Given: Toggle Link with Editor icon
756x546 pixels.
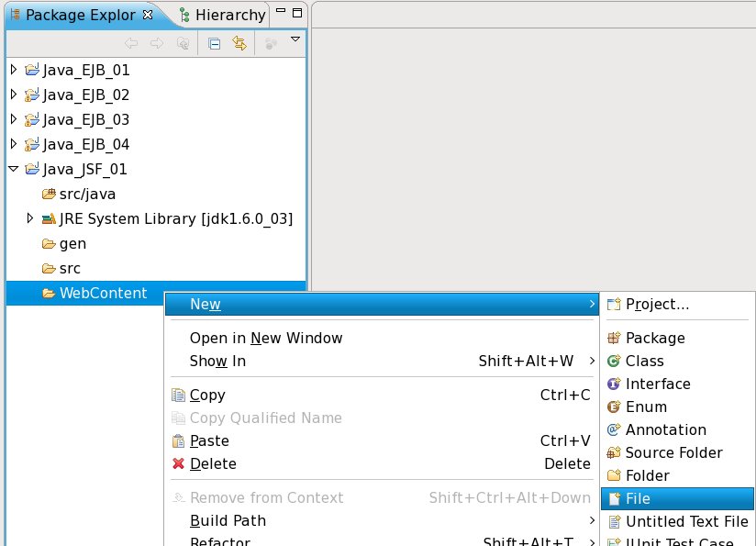Looking at the screenshot, I should coord(239,43).
